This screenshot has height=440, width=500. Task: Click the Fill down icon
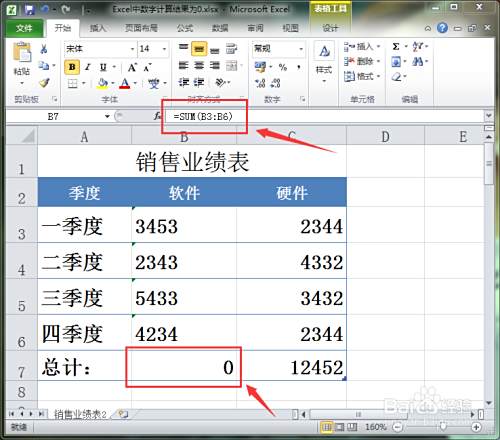(x=396, y=62)
